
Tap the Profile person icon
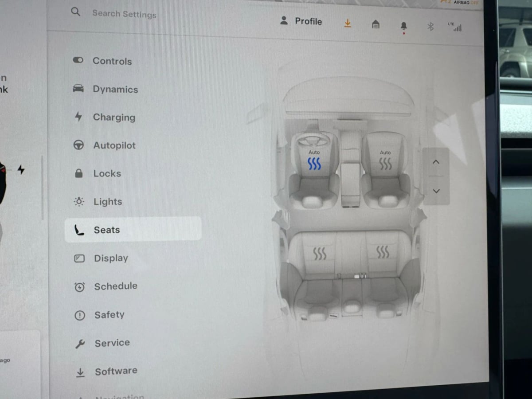[284, 20]
